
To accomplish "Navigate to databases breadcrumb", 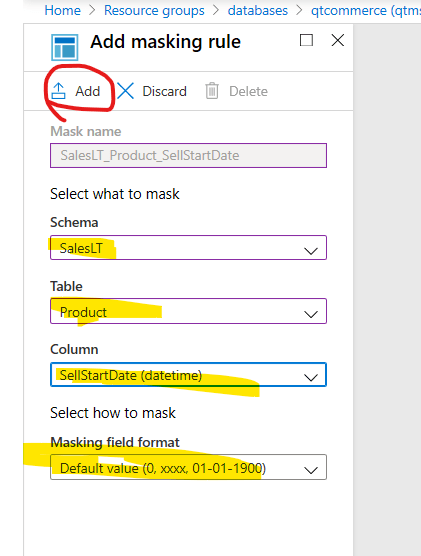I will 257,10.
